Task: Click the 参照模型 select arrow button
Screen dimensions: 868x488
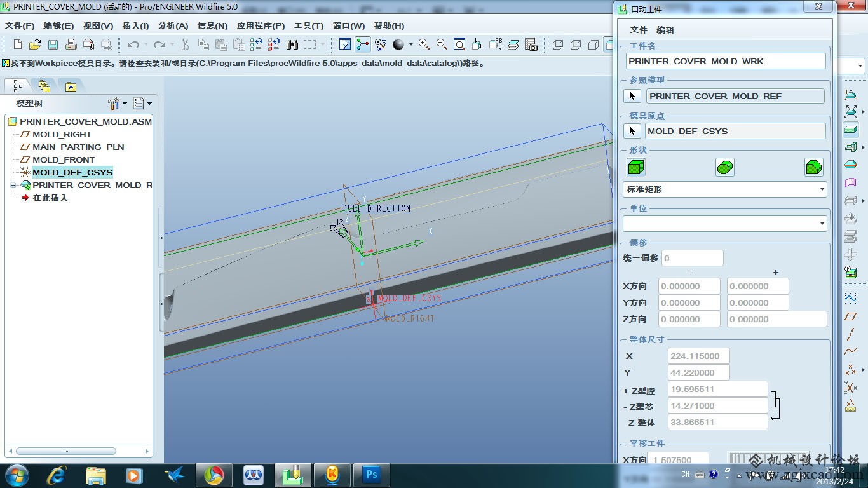Action: [632, 96]
